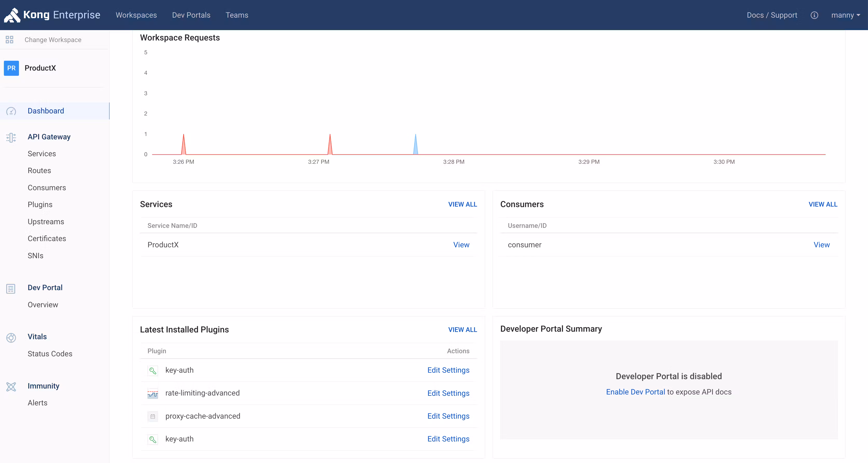The height and width of the screenshot is (463, 868).
Task: Click the info circle icon in header
Action: point(814,15)
